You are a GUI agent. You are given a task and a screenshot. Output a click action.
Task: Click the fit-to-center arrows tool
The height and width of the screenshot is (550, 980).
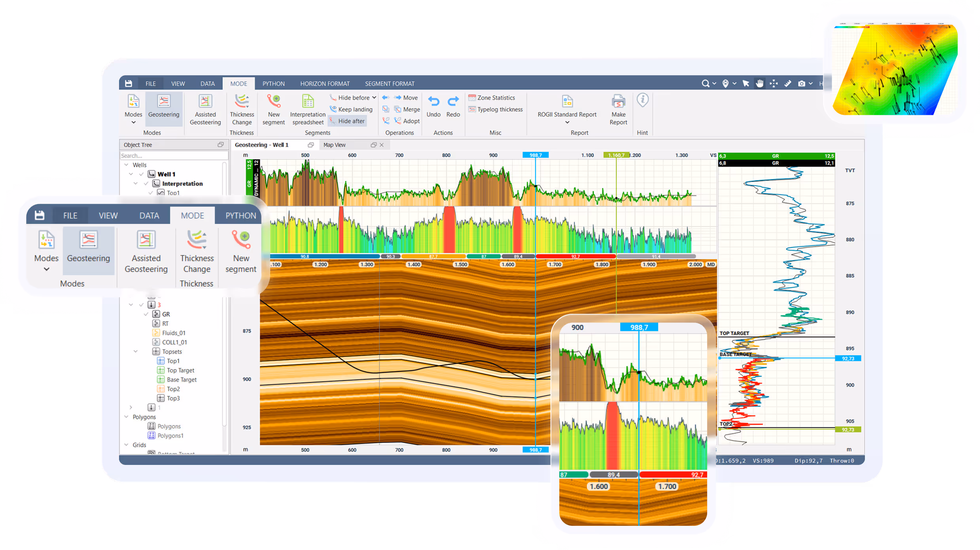pos(774,83)
